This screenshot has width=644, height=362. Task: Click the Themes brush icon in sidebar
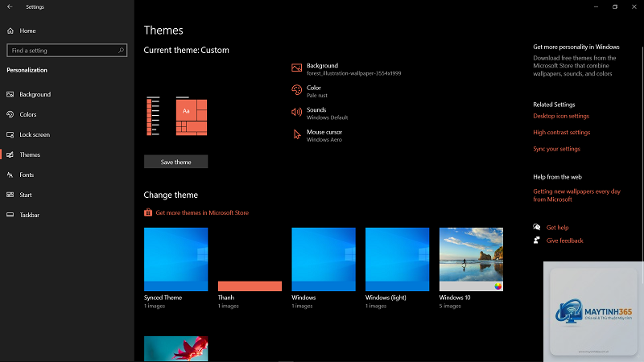coord(10,154)
